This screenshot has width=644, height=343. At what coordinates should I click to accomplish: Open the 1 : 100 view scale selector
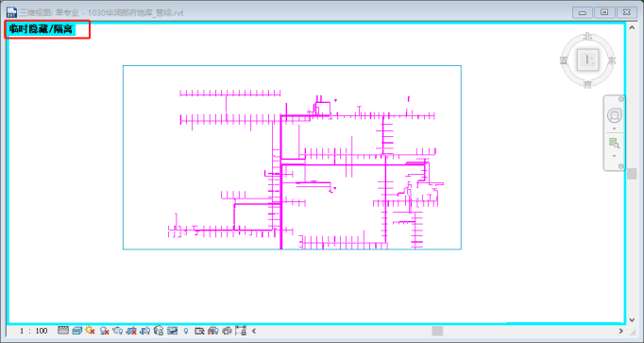[34, 331]
